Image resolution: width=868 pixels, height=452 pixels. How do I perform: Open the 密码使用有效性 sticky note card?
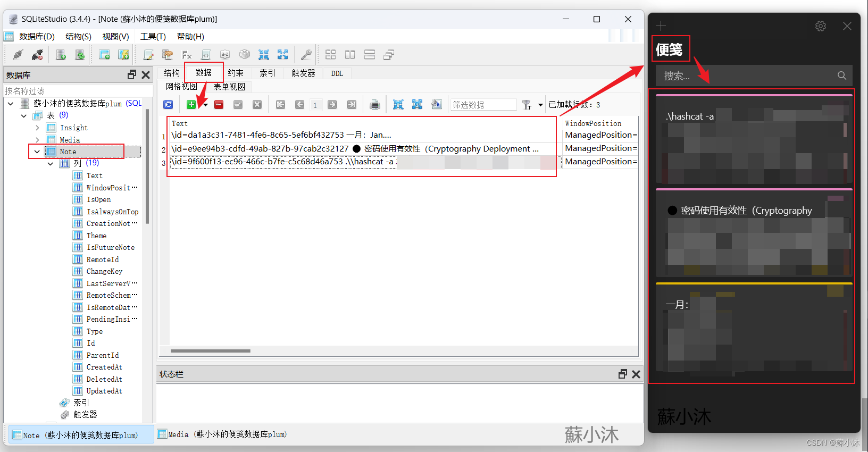tap(754, 232)
